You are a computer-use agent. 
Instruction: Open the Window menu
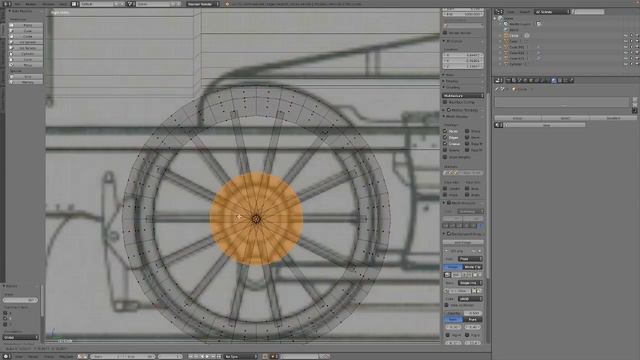click(48, 4)
